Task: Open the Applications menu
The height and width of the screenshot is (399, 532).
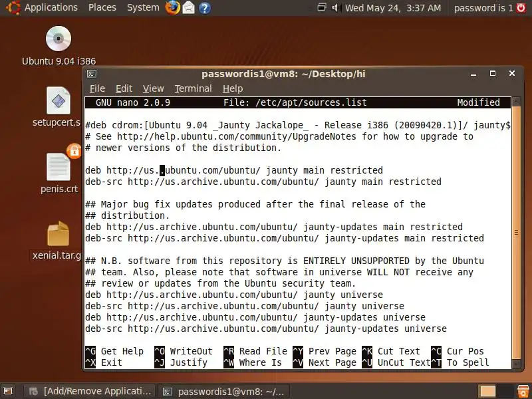Action: click(x=42, y=7)
